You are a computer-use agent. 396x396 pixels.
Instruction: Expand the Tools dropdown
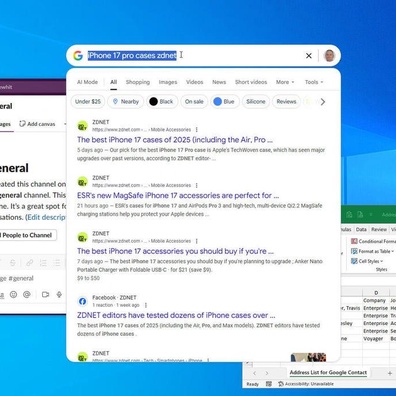314,82
